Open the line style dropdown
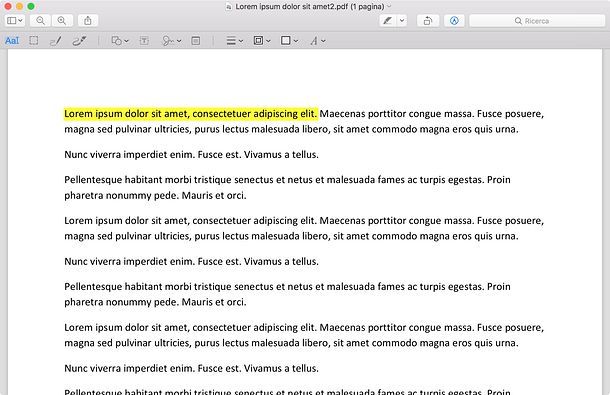The image size is (610, 395). pos(235,40)
